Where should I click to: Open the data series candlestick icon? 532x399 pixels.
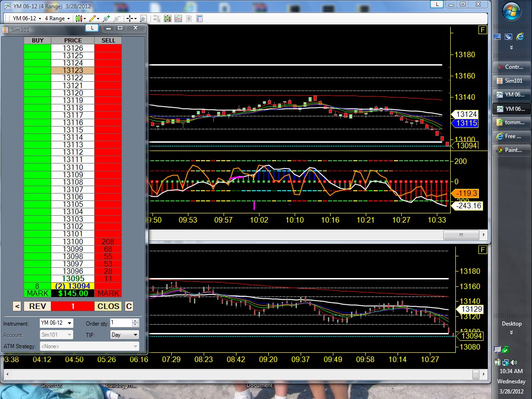[167, 18]
